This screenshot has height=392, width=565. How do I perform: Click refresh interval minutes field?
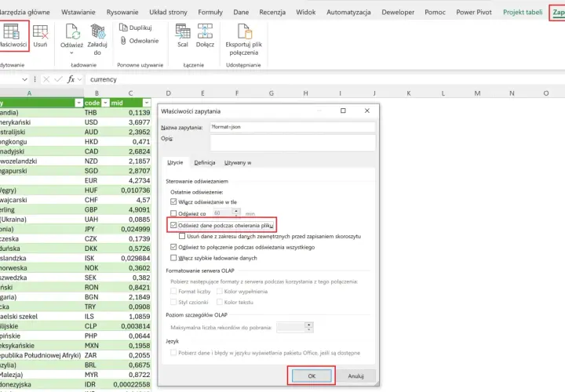[223, 213]
